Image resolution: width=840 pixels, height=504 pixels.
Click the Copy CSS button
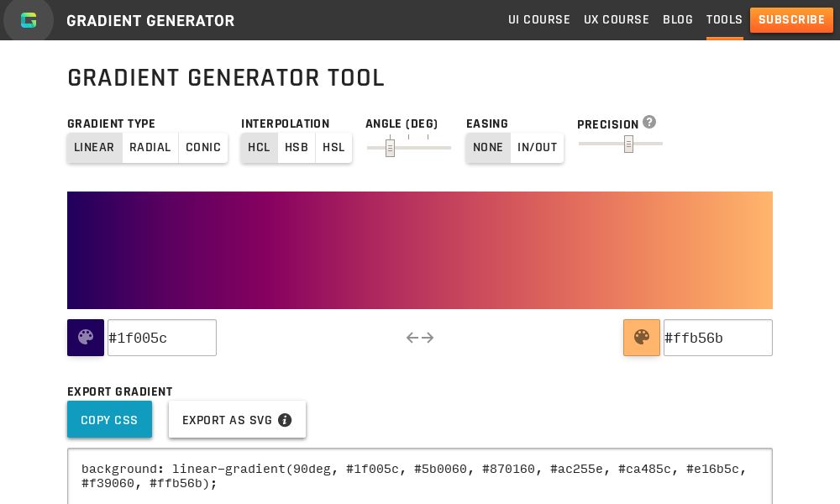click(109, 419)
